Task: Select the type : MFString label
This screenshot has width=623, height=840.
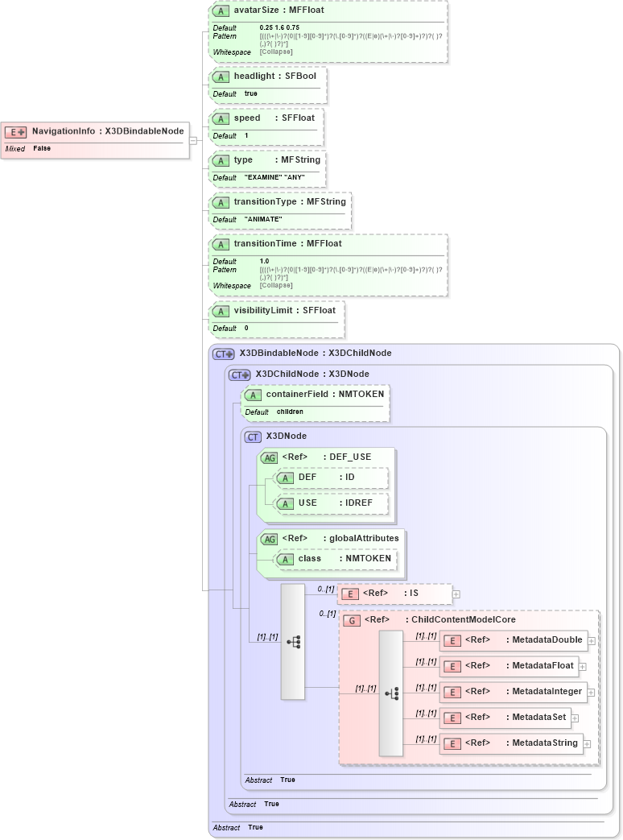Action: 277,159
